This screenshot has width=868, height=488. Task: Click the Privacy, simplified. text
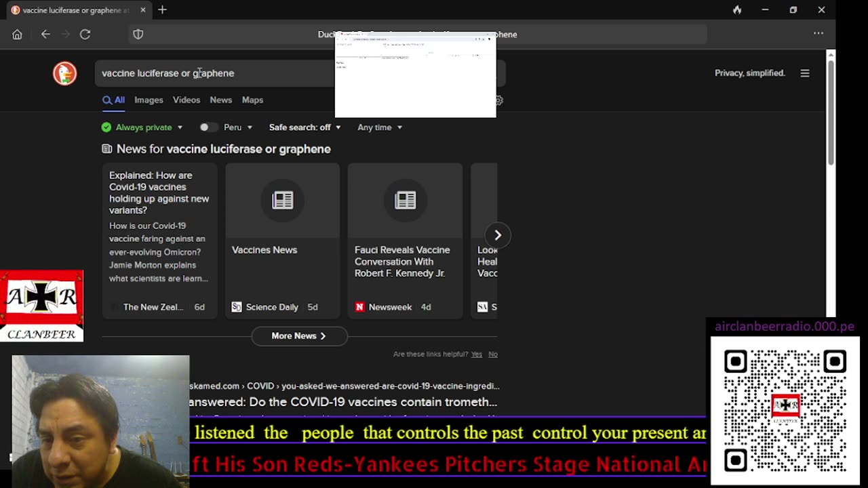(x=750, y=73)
